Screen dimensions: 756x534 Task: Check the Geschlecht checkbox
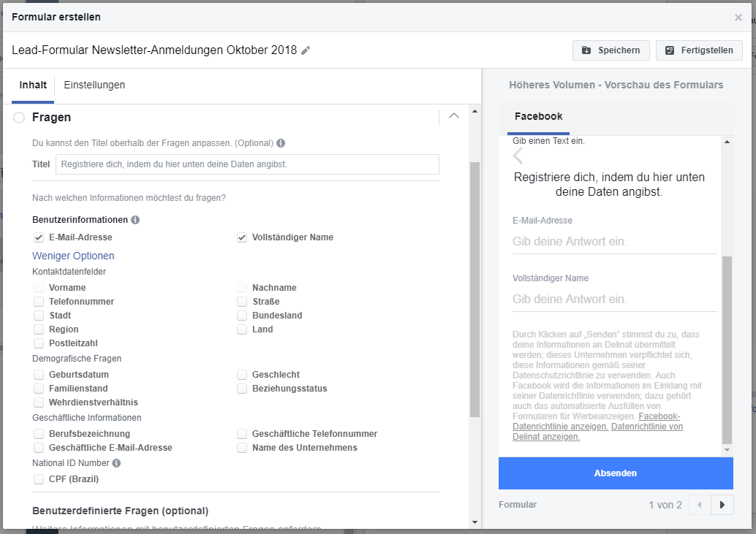point(242,375)
